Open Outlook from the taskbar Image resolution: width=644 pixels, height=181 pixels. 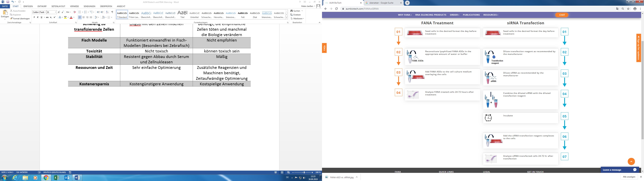coord(67,178)
